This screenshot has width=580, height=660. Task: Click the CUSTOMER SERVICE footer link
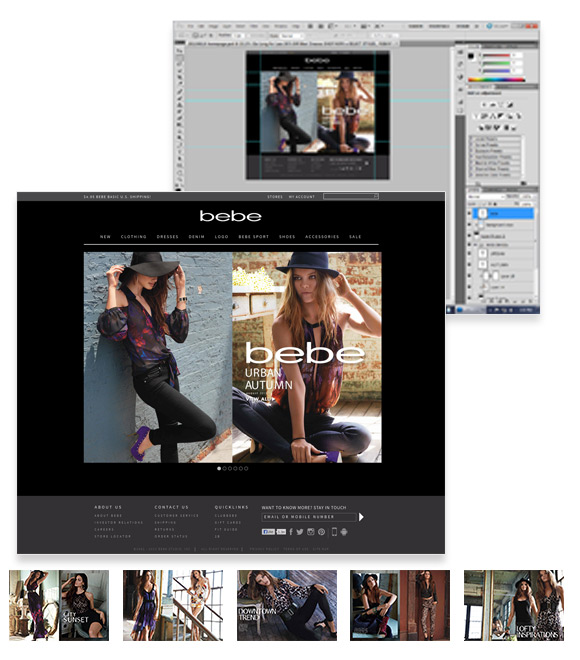tap(176, 516)
